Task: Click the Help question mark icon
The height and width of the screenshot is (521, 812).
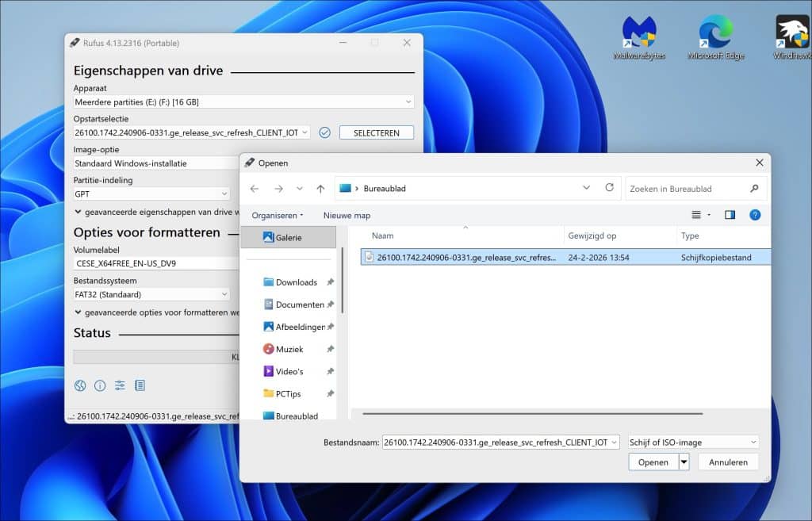Action: click(x=755, y=214)
